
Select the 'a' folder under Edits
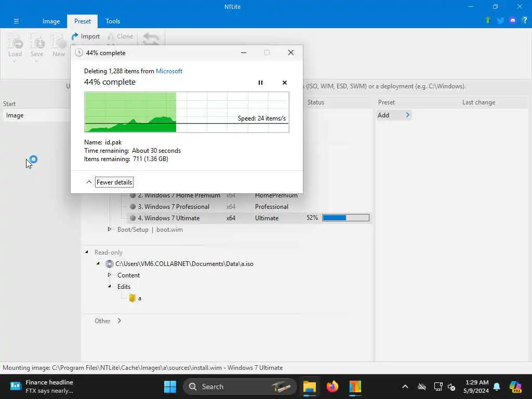pyautogui.click(x=136, y=298)
